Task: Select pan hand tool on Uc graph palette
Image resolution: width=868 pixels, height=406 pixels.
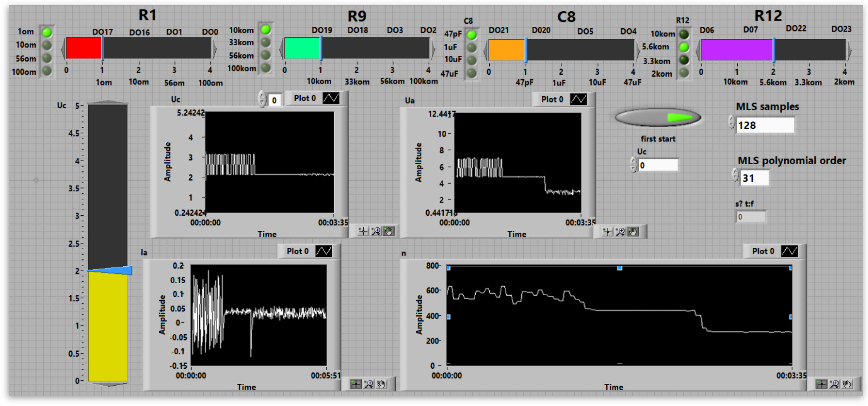Action: (x=388, y=231)
